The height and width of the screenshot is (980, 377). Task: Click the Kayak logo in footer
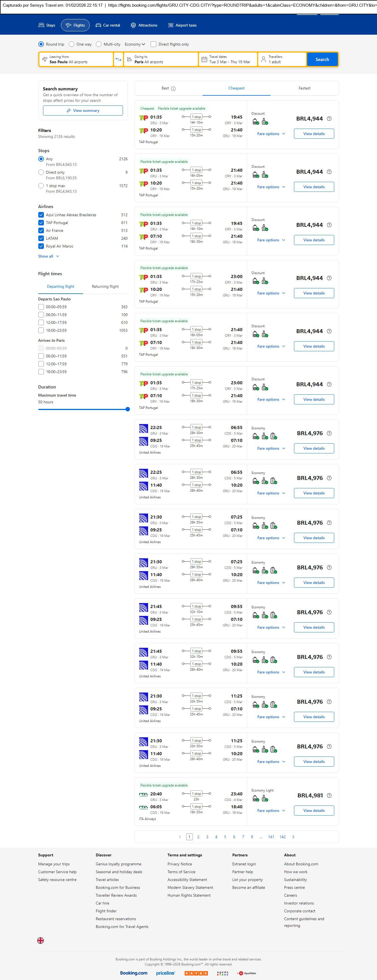tap(196, 973)
